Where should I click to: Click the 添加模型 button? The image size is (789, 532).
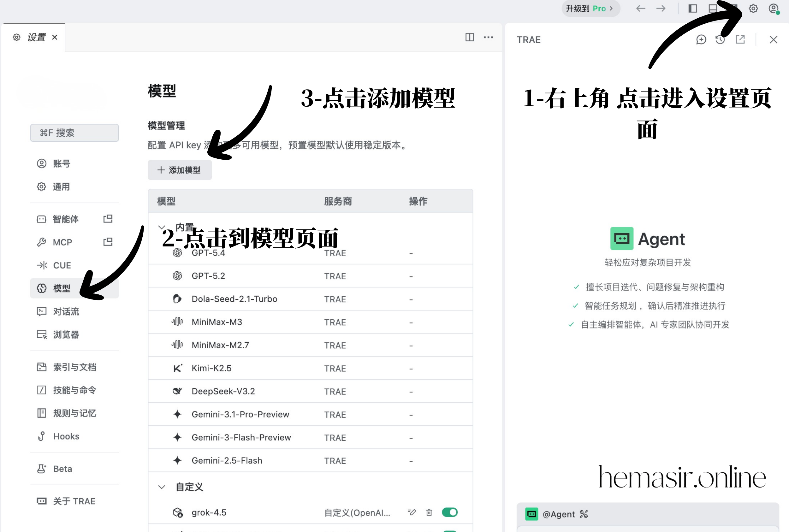pos(180,170)
